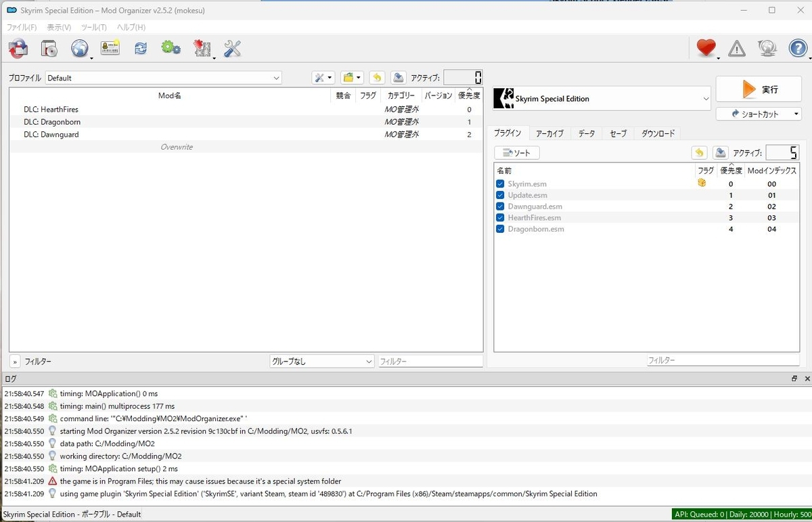This screenshot has height=522, width=812.
Task: Click the Skyrim logo in executable selector
Action: (x=503, y=98)
